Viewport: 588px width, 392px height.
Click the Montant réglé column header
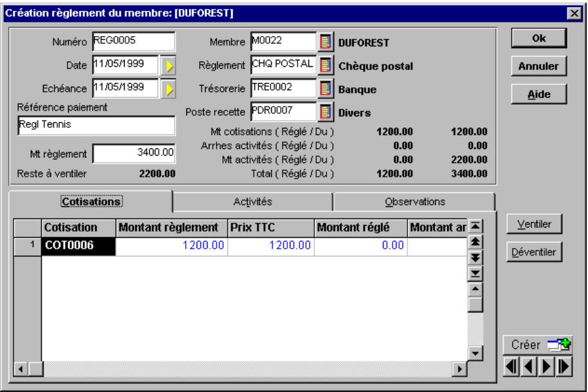point(361,227)
